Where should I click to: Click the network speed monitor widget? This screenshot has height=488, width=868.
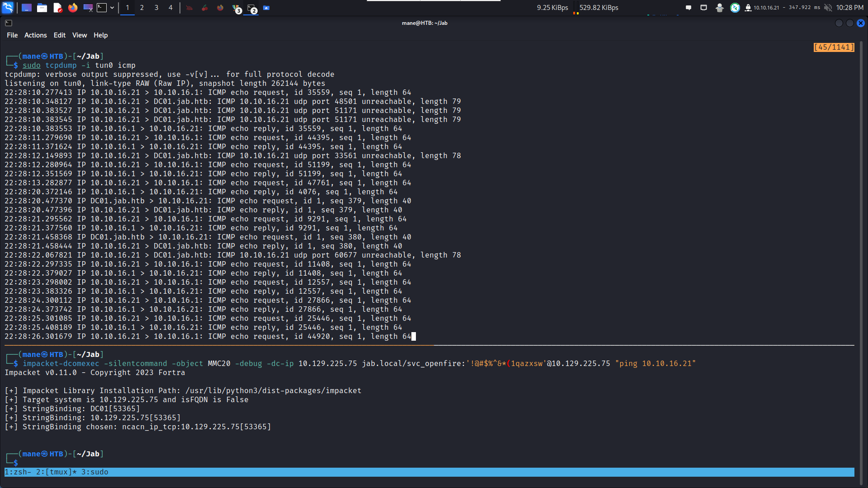[x=577, y=8]
